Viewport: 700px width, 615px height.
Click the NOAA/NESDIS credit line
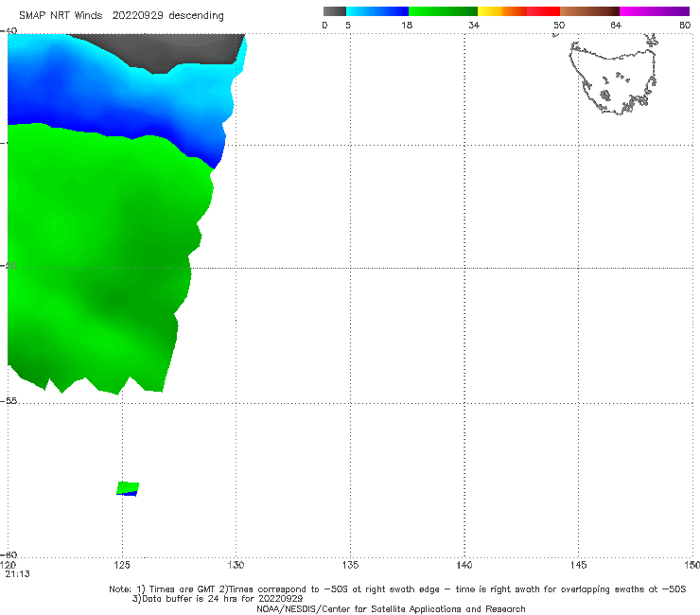(391, 608)
